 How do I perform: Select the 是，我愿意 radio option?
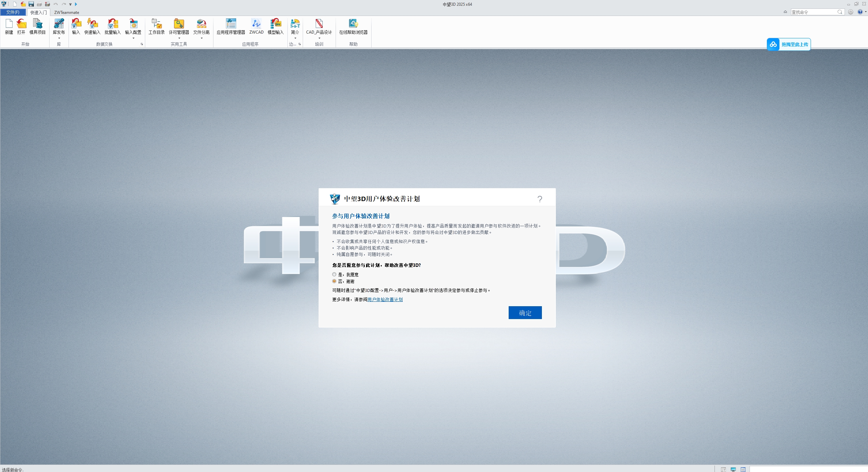334,274
